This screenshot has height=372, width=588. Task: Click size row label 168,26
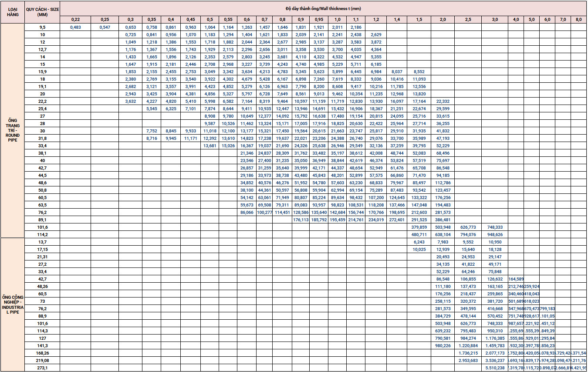click(x=42, y=353)
